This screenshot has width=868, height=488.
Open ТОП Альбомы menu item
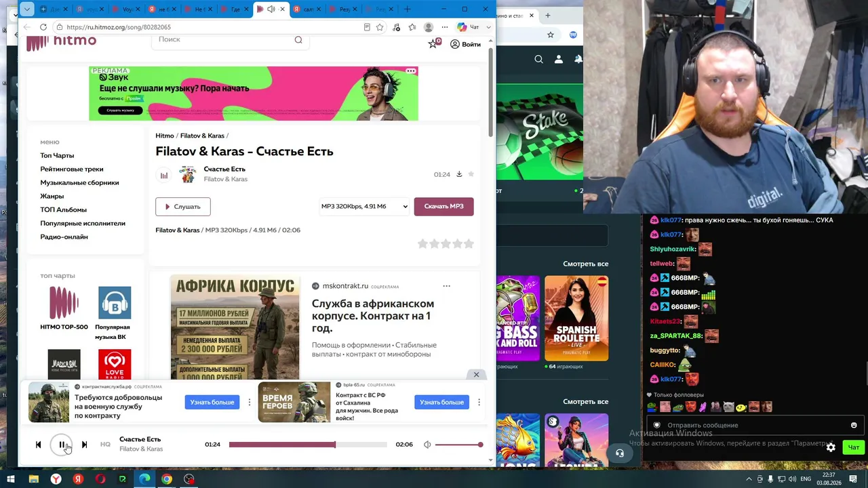[63, 209]
